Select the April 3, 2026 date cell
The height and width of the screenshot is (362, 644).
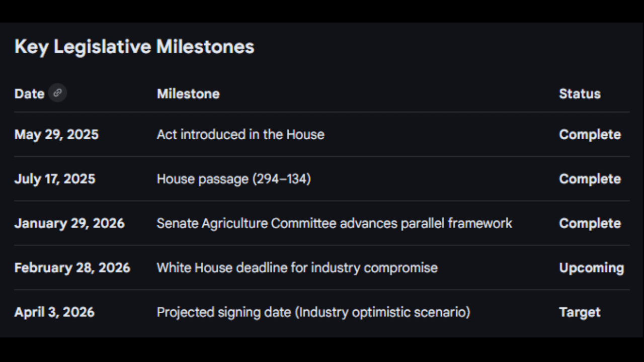pos(54,312)
